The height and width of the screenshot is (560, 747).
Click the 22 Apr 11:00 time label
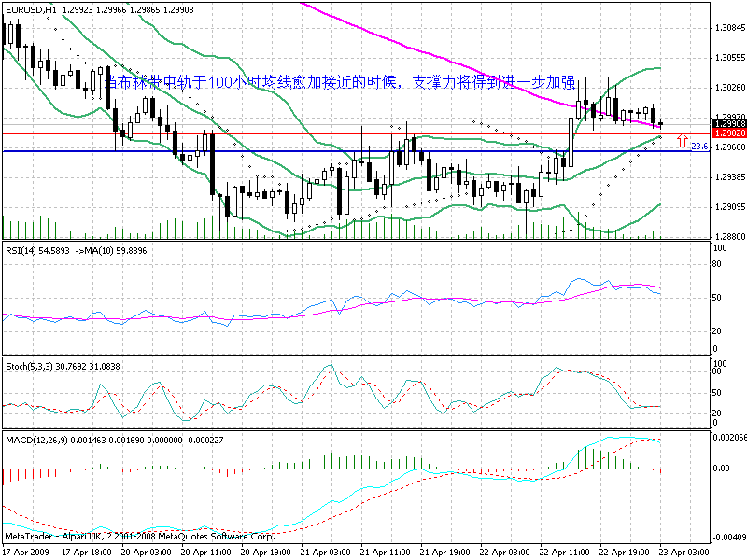pyautogui.click(x=565, y=553)
